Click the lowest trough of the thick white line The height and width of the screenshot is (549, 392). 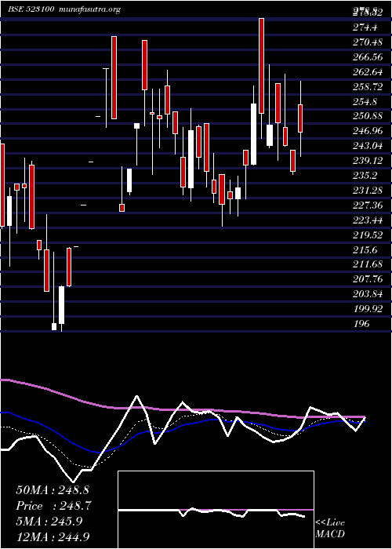tap(73, 482)
